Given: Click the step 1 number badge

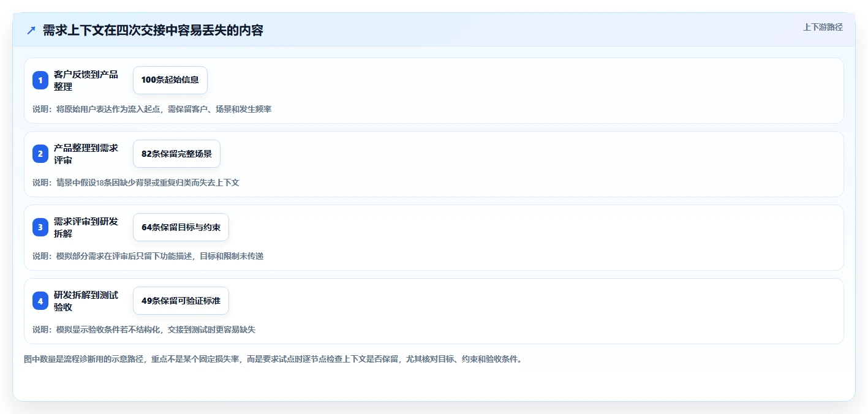Looking at the screenshot, I should point(40,80).
